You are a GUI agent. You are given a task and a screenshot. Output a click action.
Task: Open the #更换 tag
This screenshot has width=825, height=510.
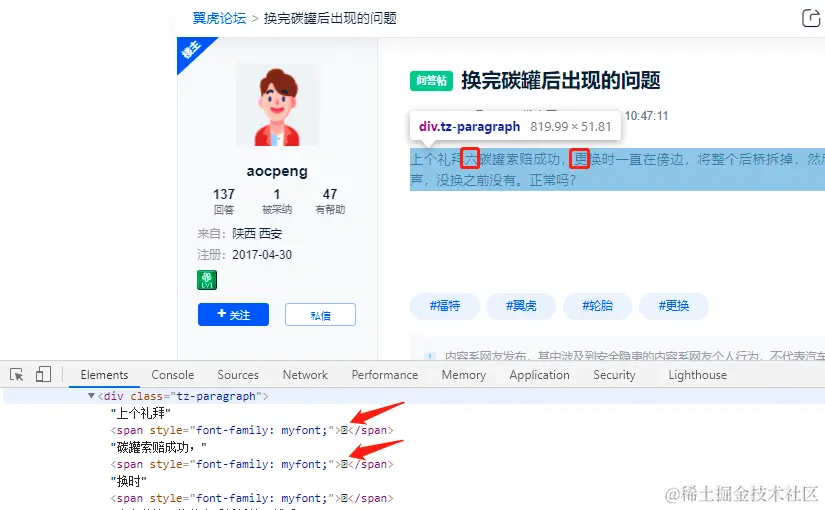coord(674,306)
